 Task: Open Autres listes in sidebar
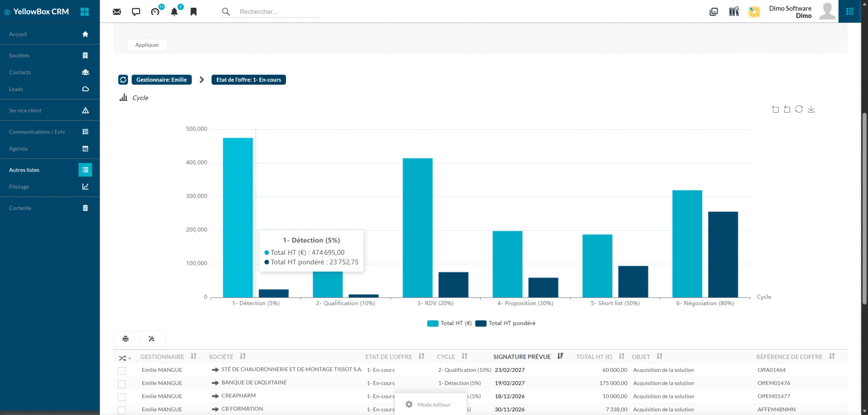[50, 170]
